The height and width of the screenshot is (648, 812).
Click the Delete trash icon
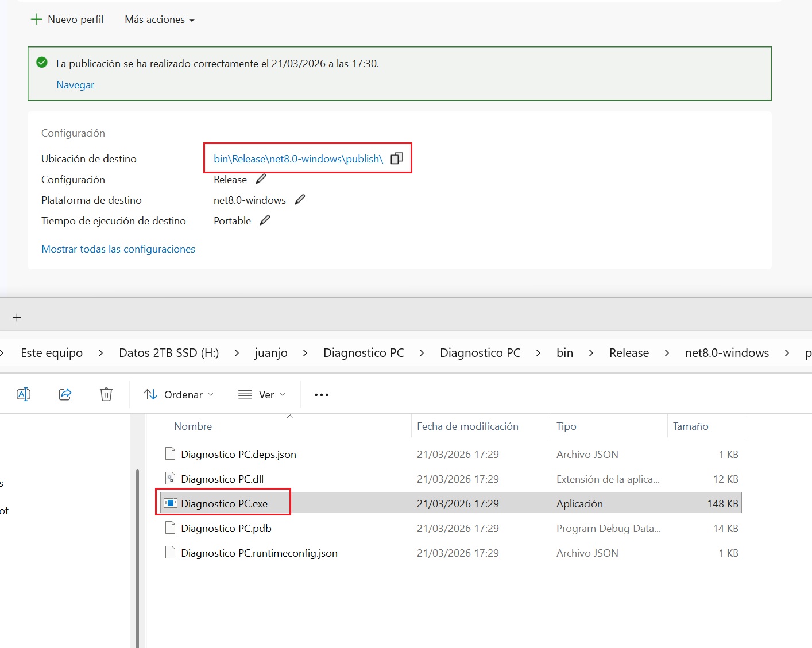coord(106,394)
